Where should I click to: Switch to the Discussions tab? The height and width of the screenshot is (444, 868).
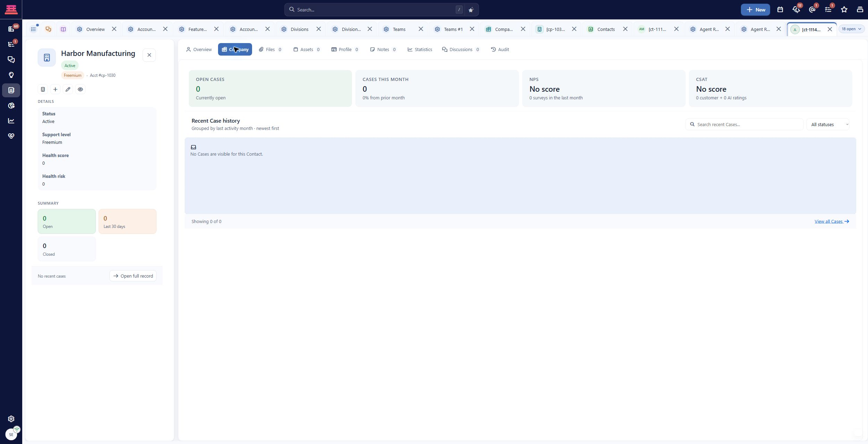point(461,49)
